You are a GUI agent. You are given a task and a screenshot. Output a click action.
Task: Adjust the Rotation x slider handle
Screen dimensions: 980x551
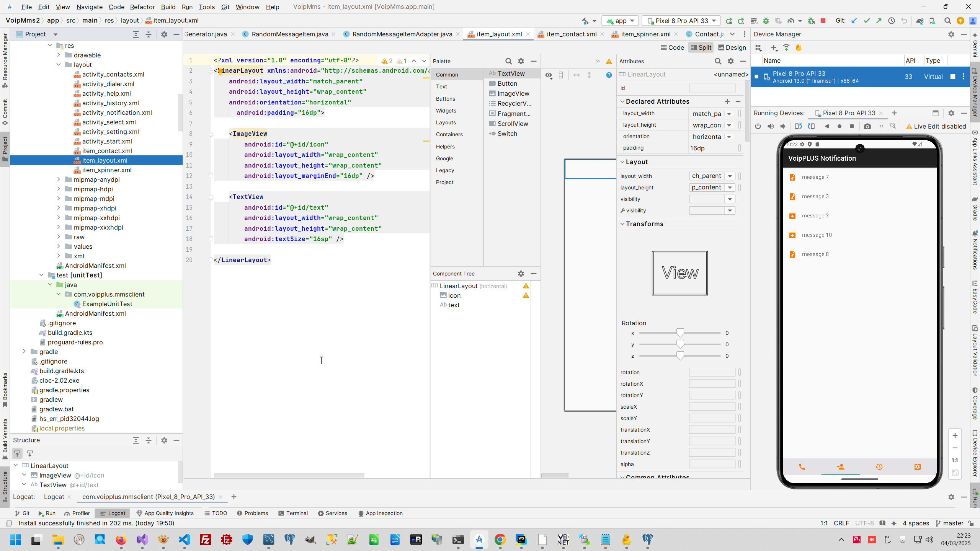click(680, 333)
